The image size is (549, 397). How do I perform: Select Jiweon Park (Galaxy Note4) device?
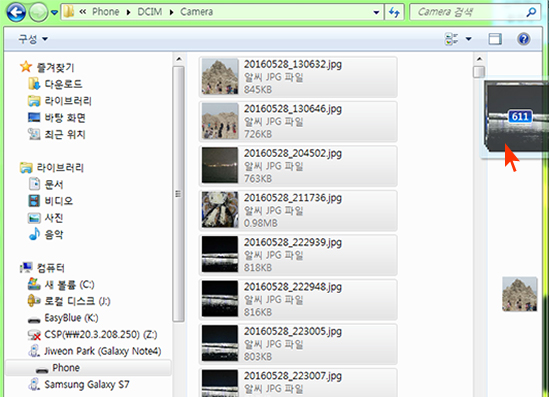tap(103, 351)
